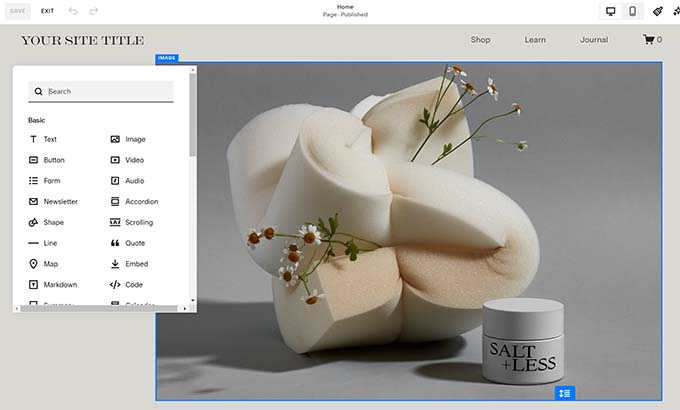Click the block menu vertical scrollbar
This screenshot has height=410, width=680.
tap(192, 115)
